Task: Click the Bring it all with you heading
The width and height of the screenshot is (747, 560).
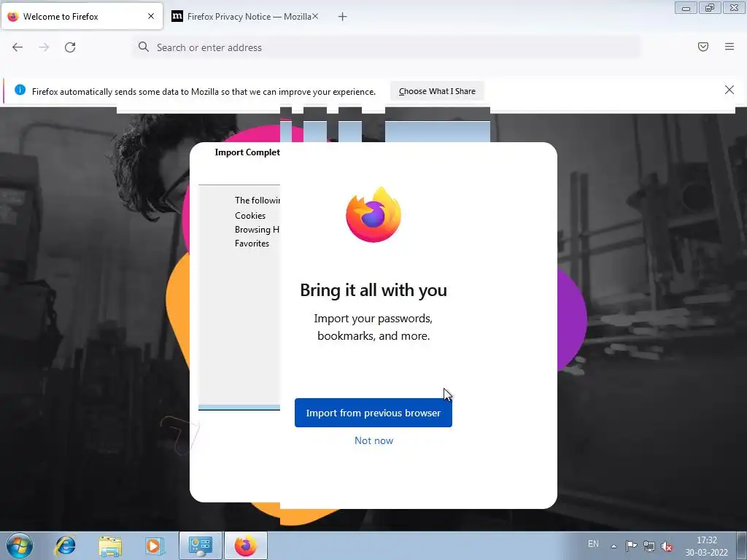Action: click(373, 290)
